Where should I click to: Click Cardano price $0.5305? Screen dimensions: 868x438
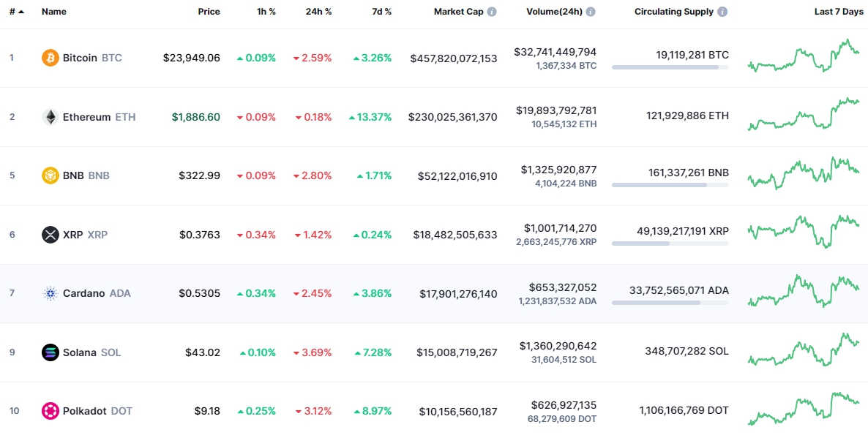(x=199, y=293)
